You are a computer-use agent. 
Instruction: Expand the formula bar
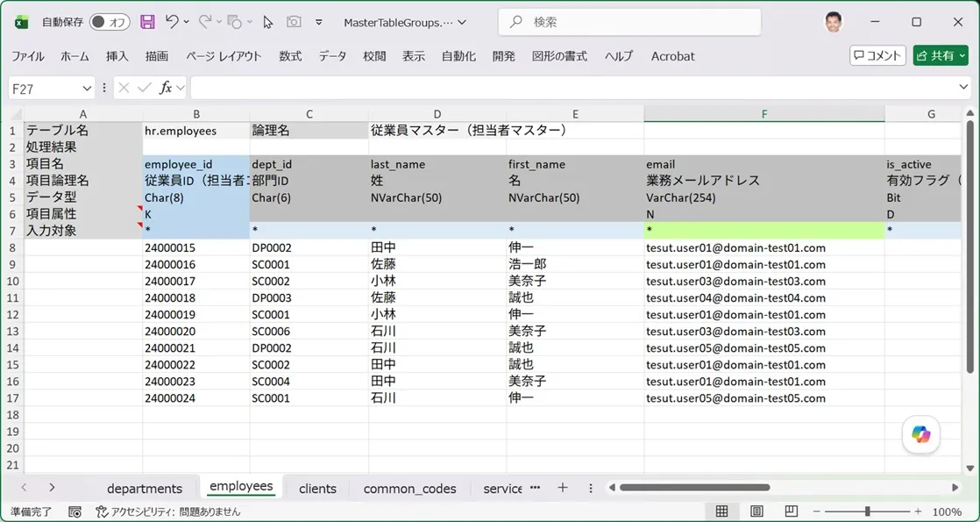click(963, 89)
